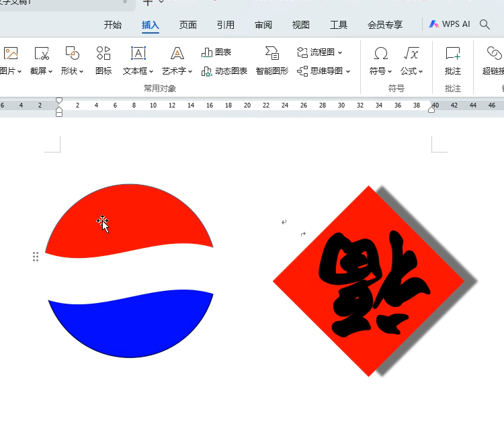Image resolution: width=504 pixels, height=436 pixels.
Task: Expand the 截屏 dropdown arrow
Action: tap(50, 71)
